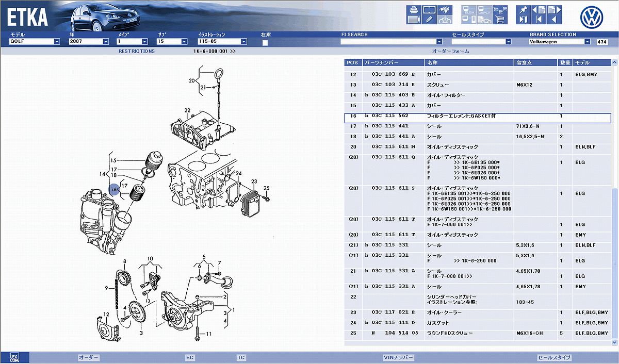The width and height of the screenshot is (619, 364).
Task: Launch the ELSA icon
Action: [x=469, y=9]
